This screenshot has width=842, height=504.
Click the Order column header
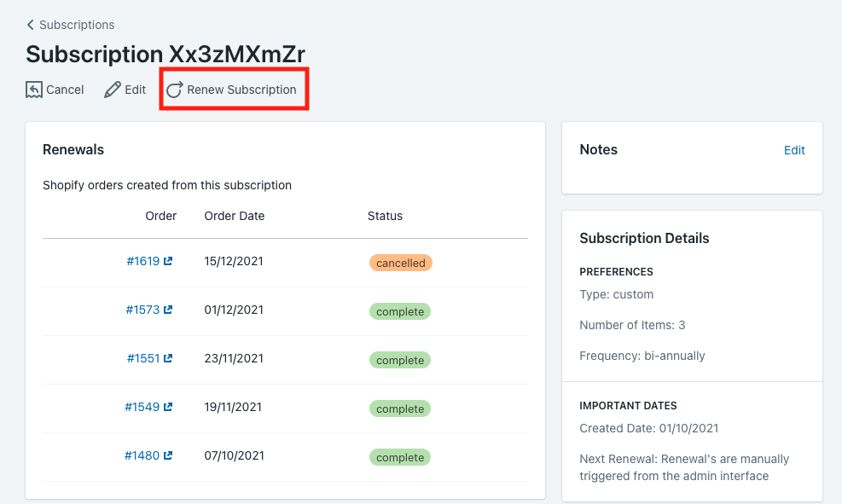click(160, 216)
